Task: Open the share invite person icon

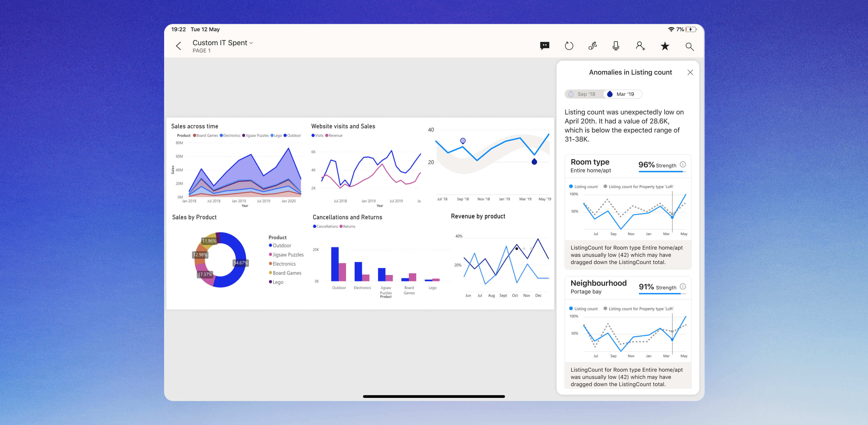Action: click(x=640, y=46)
